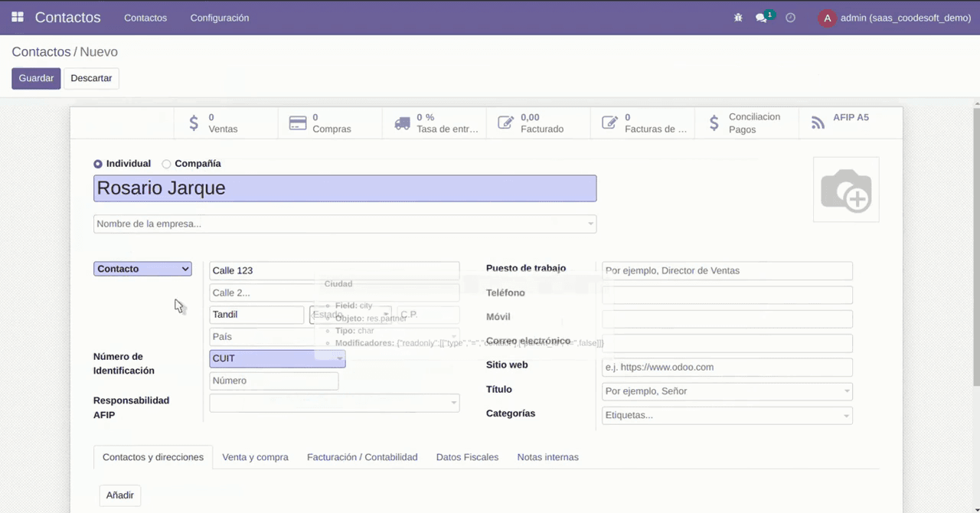Open the activities clock icon
This screenshot has width=980, height=513.
(791, 18)
